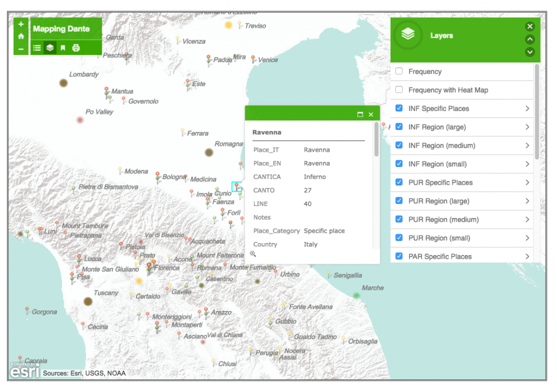Image resolution: width=557 pixels, height=392 pixels.
Task: Click the Vicenza map pin
Action: click(x=178, y=40)
